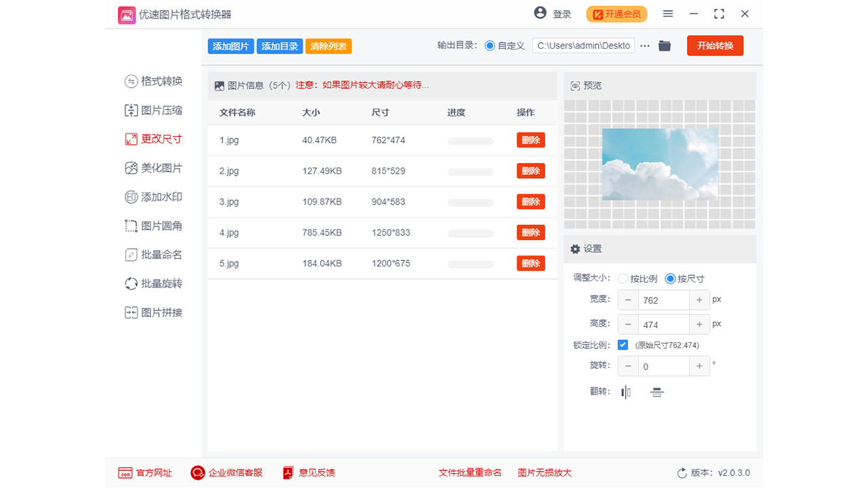Click the 添加图片 button
The width and height of the screenshot is (868, 488).
[231, 46]
